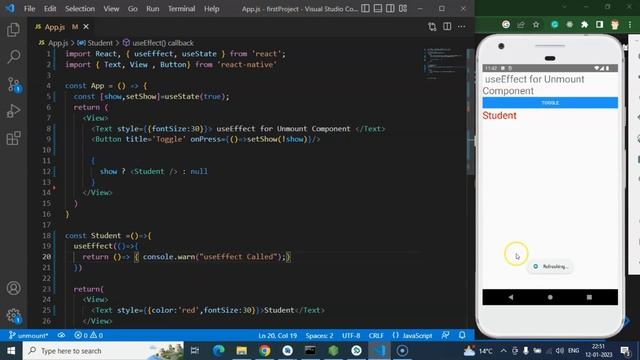Image resolution: width=640 pixels, height=360 pixels.
Task: Click Ln 20, Col 19 status indicator
Action: [278, 336]
